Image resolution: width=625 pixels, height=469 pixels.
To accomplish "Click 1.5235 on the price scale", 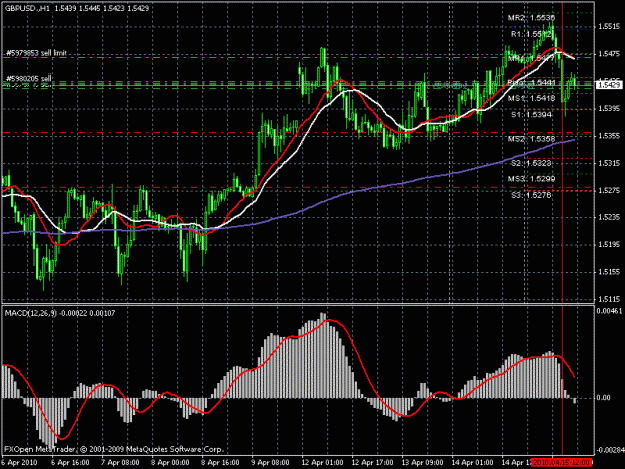I will pos(608,217).
